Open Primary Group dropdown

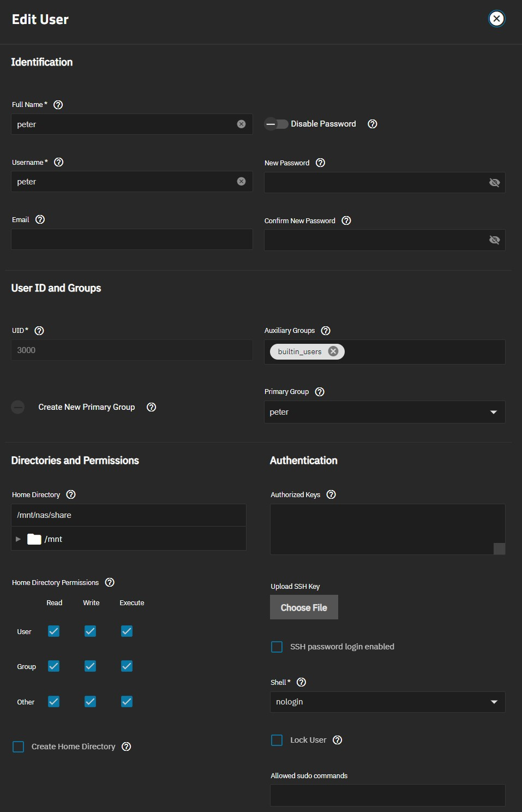pos(385,412)
